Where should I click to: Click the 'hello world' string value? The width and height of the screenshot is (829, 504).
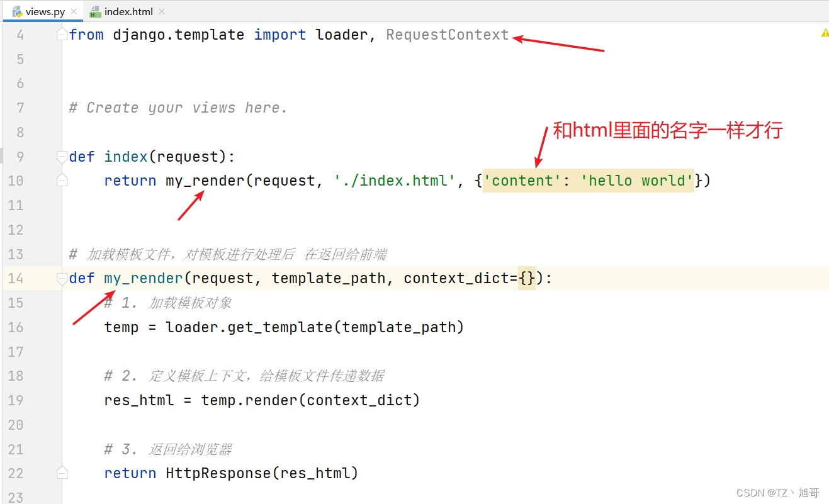[x=637, y=181]
